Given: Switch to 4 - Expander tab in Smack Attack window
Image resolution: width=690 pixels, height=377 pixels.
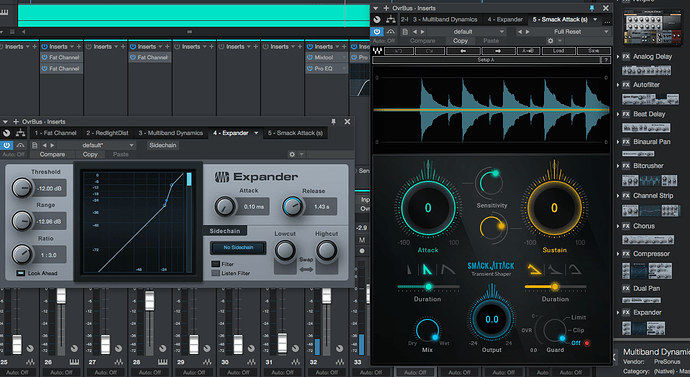Looking at the screenshot, I should (505, 19).
